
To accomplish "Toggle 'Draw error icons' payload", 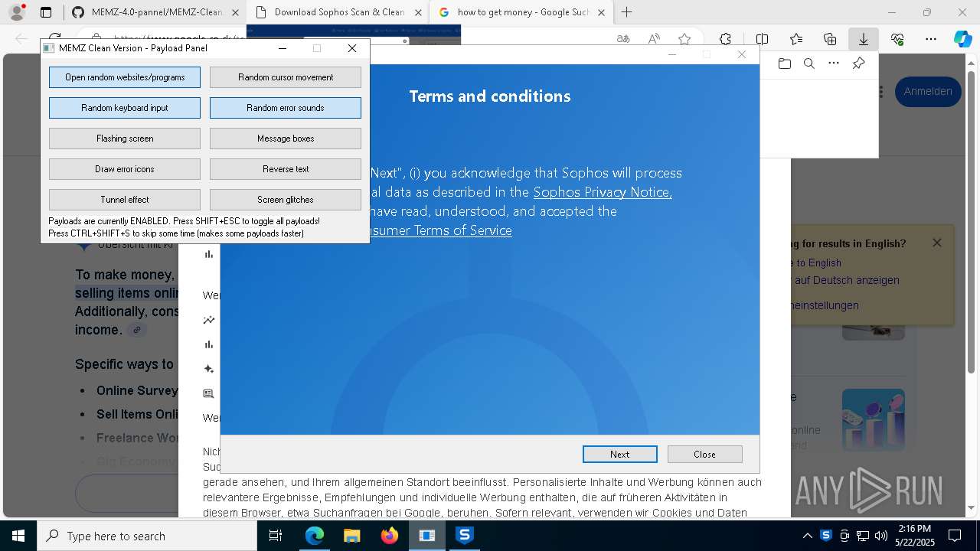I will (125, 169).
